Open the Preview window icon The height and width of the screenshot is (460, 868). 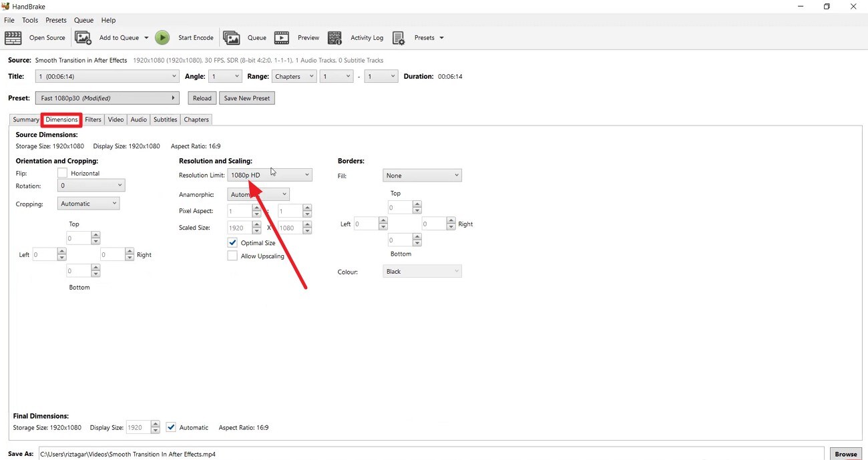[x=281, y=37]
